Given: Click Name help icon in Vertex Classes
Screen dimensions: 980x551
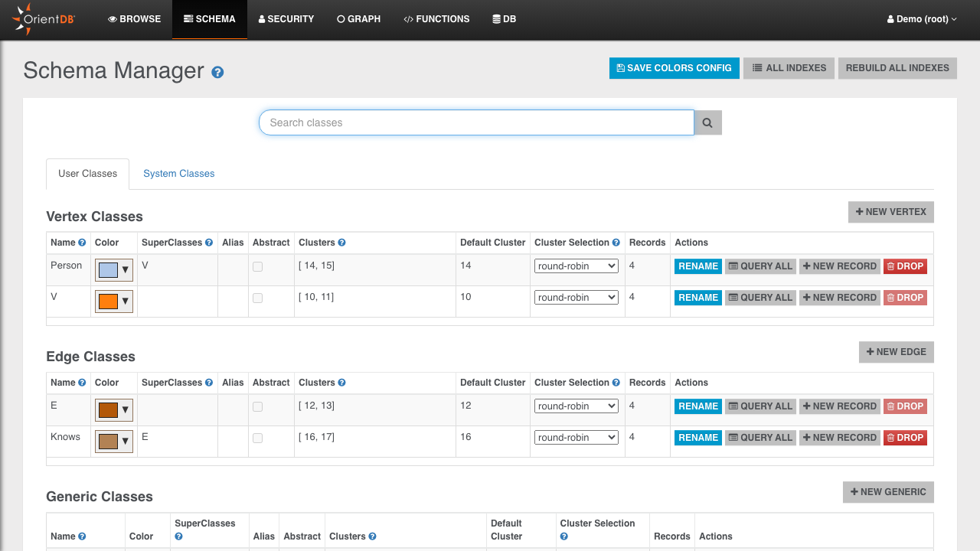Looking at the screenshot, I should coord(82,243).
